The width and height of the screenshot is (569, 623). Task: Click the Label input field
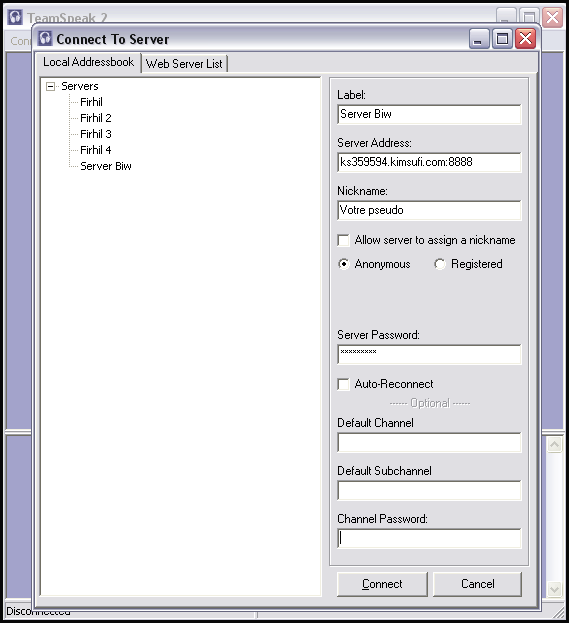click(x=429, y=114)
